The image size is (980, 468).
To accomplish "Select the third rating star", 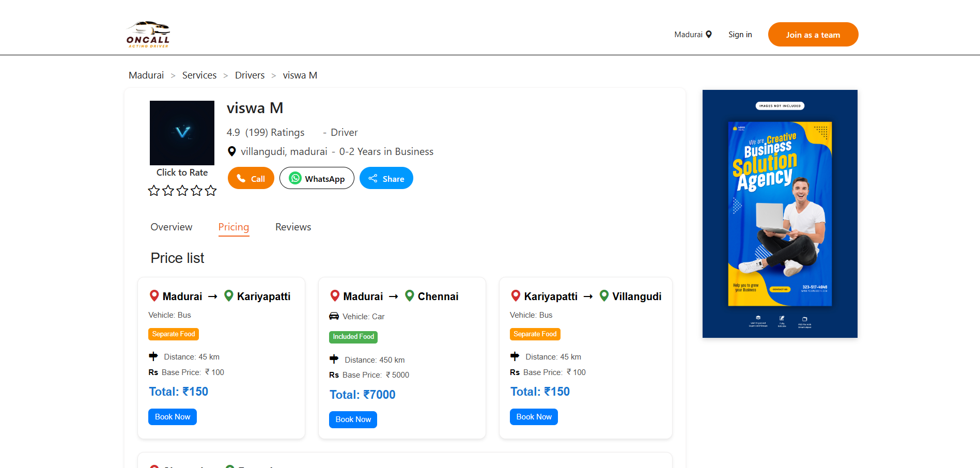I will (x=182, y=191).
